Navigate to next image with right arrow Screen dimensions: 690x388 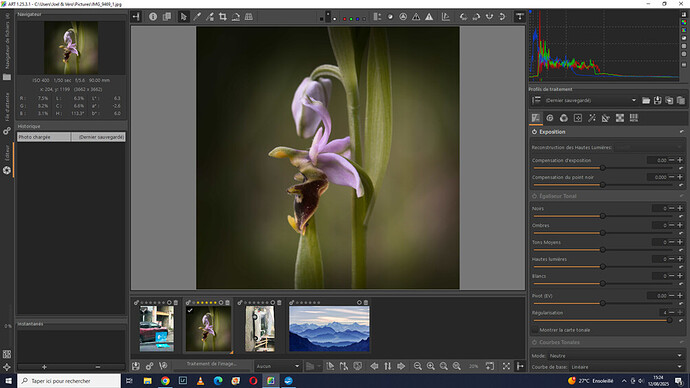(x=401, y=366)
